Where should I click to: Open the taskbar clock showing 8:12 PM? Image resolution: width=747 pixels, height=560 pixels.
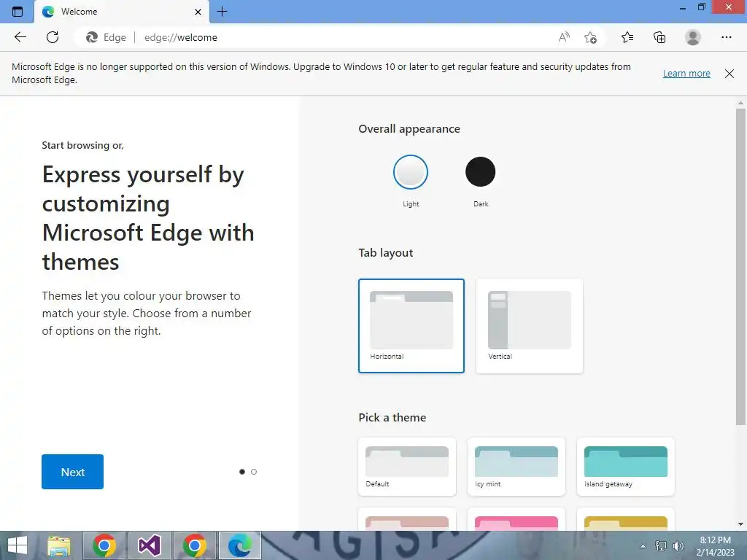click(715, 546)
